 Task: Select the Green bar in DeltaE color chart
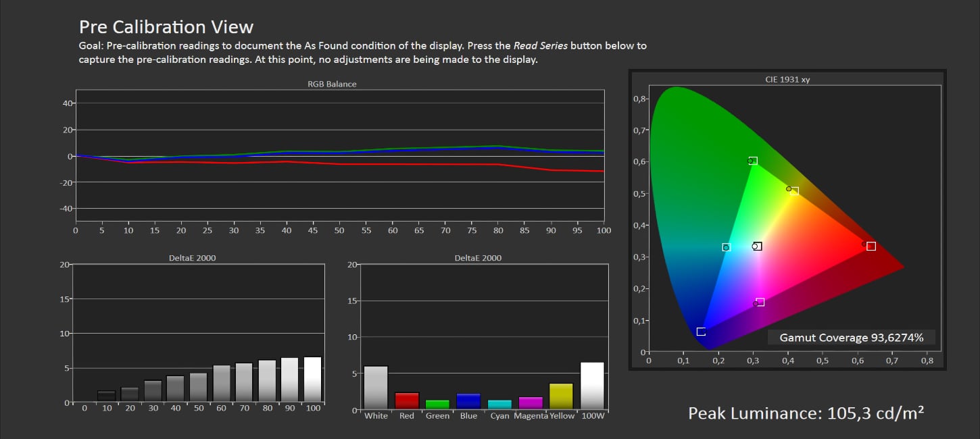tap(437, 404)
